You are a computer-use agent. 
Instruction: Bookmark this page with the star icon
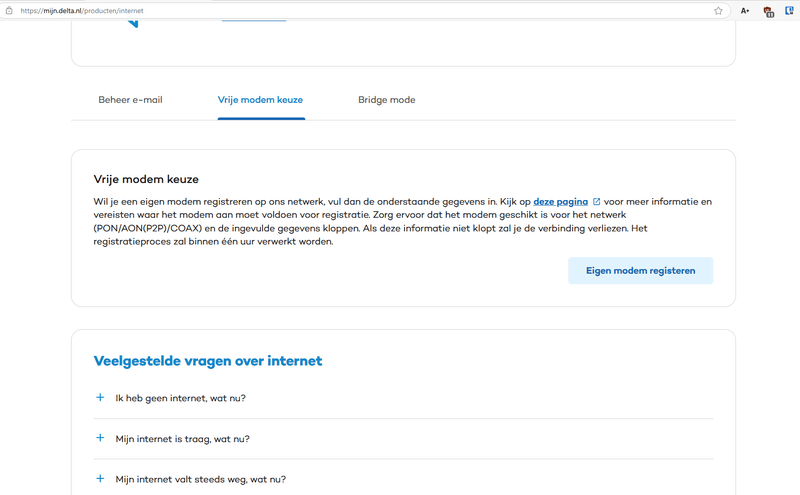718,11
